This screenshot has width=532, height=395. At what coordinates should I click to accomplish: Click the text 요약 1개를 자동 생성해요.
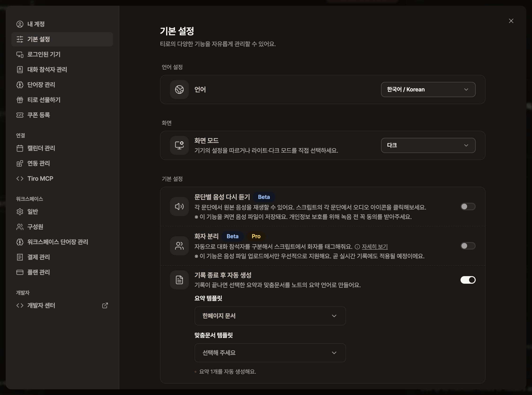point(227,372)
